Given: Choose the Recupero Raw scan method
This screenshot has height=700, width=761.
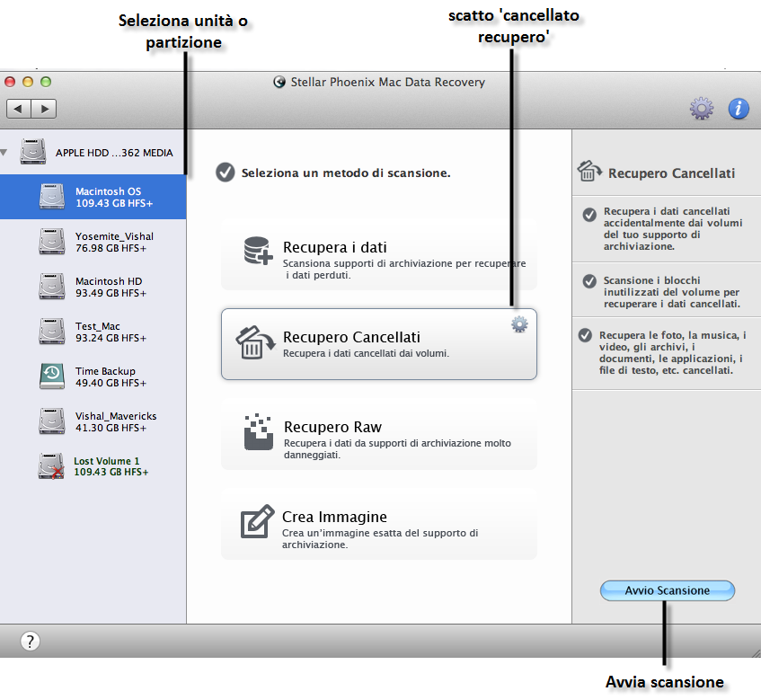Looking at the screenshot, I should click(x=379, y=433).
